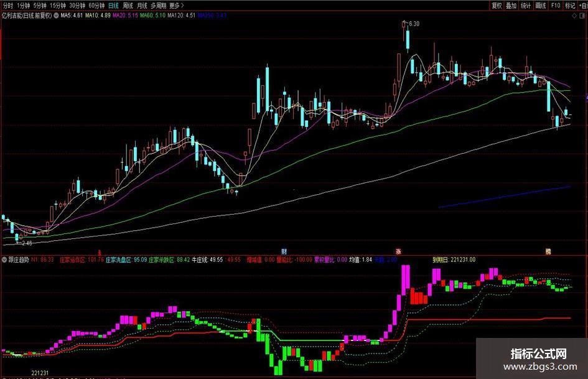This screenshot has height=379, width=588.
Task: Select the 30分钟 period tab
Action: (x=77, y=5)
